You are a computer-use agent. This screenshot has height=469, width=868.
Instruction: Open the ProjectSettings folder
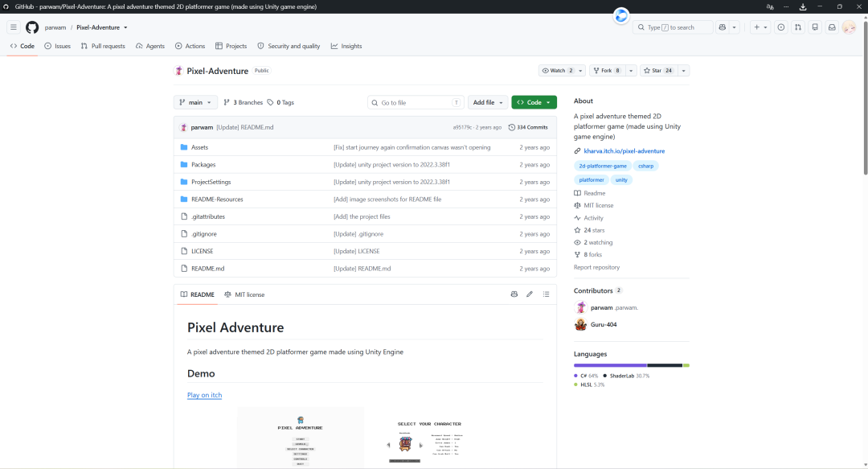(x=211, y=182)
